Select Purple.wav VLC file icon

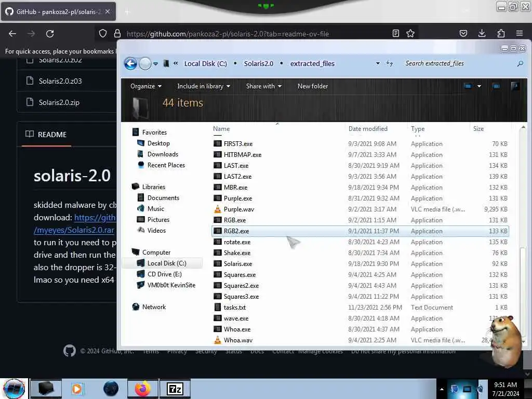click(x=218, y=209)
